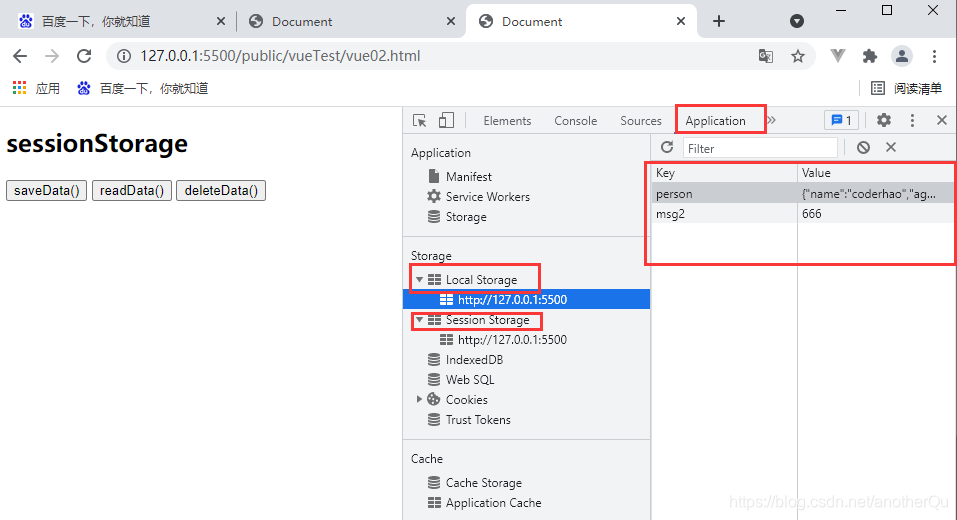Collapse the Session Storage tree
The width and height of the screenshot is (957, 520).
(419, 319)
